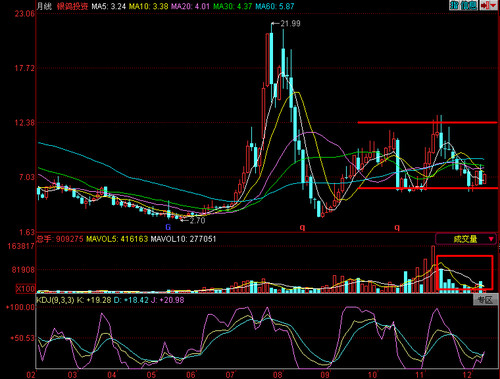Click the MAVOL10: 277051 label
Image resolution: width=500 pixels, height=379 pixels.
point(183,239)
